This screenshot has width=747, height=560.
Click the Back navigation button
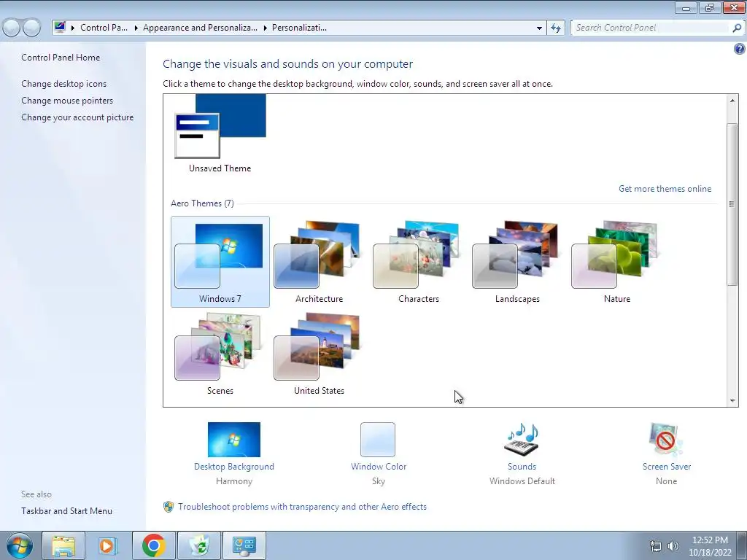coord(12,28)
